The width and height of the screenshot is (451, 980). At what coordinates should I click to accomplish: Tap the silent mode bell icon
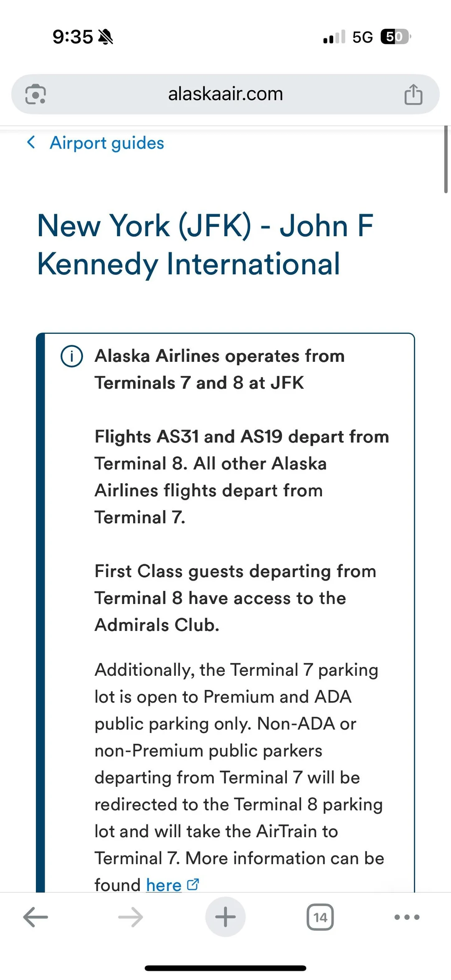[106, 37]
